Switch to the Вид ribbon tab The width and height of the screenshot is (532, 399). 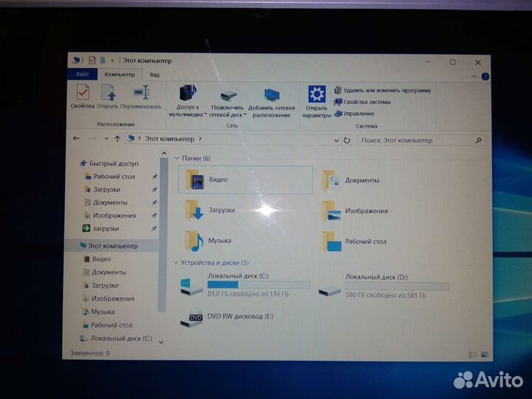click(x=154, y=75)
